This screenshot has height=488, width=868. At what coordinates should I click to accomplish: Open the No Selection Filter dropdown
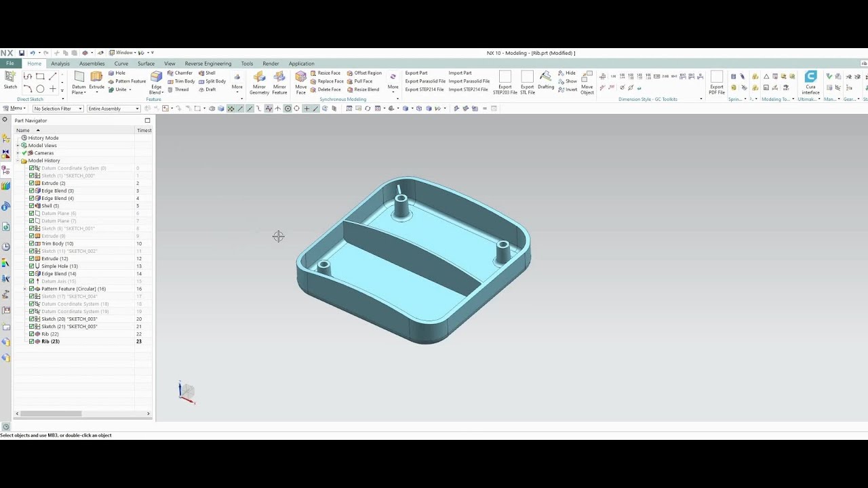[58, 108]
